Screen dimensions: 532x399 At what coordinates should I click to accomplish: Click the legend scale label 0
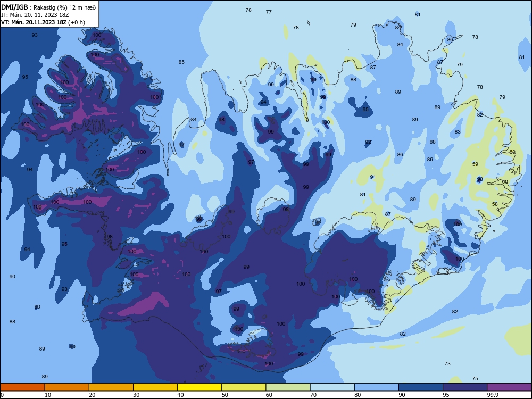coord(2,395)
